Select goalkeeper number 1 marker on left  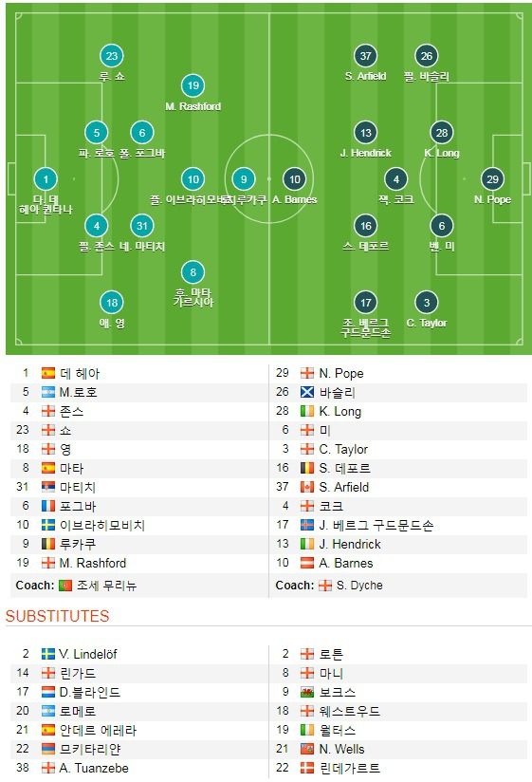(x=46, y=179)
